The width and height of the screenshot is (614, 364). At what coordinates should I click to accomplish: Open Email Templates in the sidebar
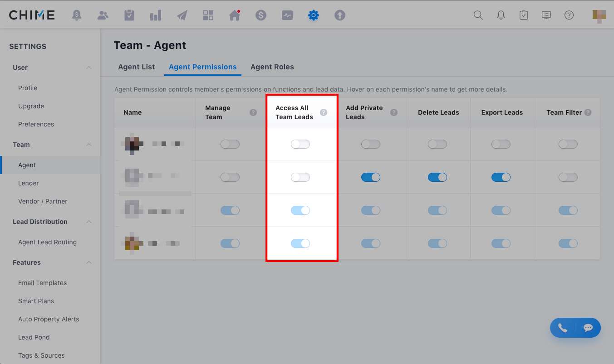click(x=42, y=283)
